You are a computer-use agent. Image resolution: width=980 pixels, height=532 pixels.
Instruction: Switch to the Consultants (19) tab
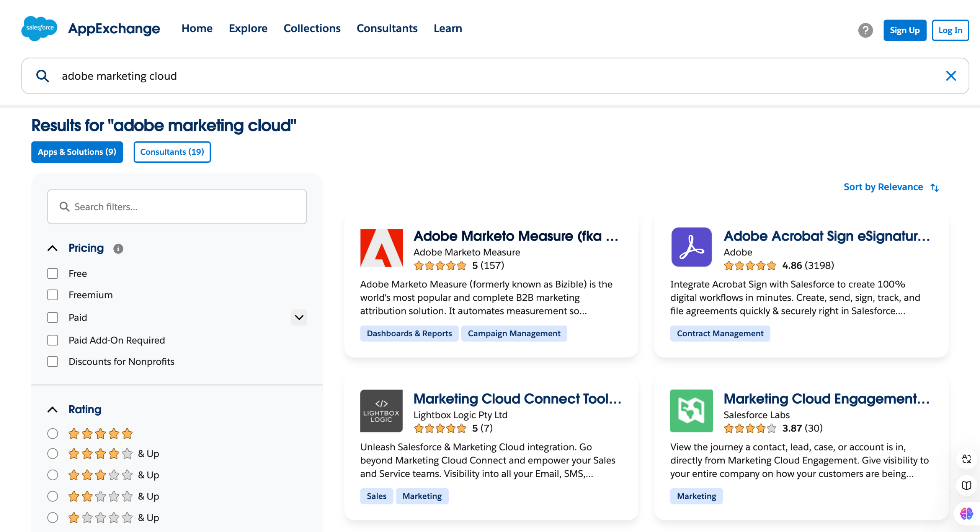(x=172, y=152)
